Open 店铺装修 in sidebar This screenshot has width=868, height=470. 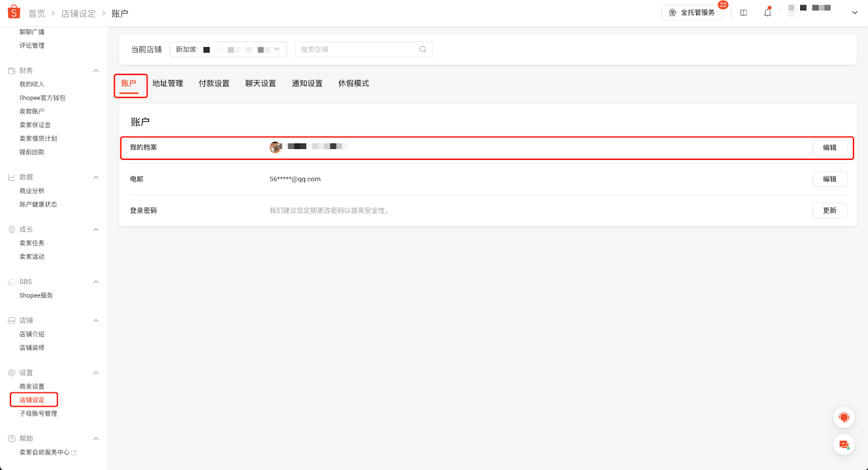click(x=32, y=348)
